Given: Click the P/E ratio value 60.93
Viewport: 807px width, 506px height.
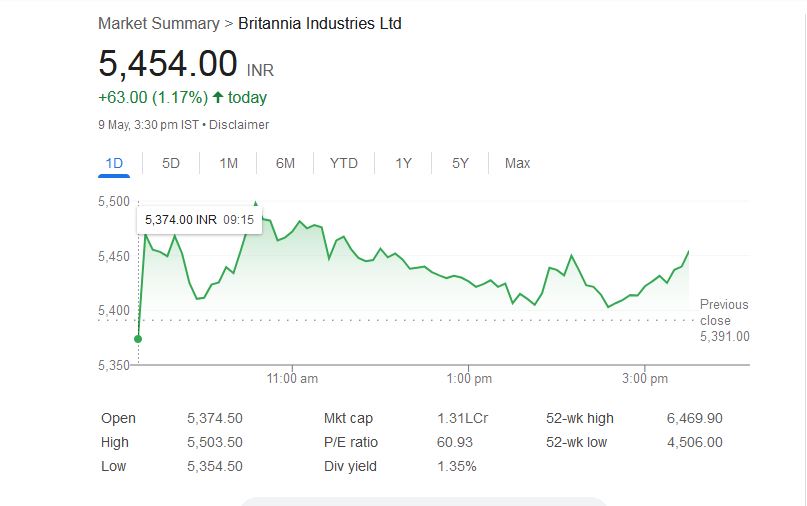Looking at the screenshot, I should point(456,442).
